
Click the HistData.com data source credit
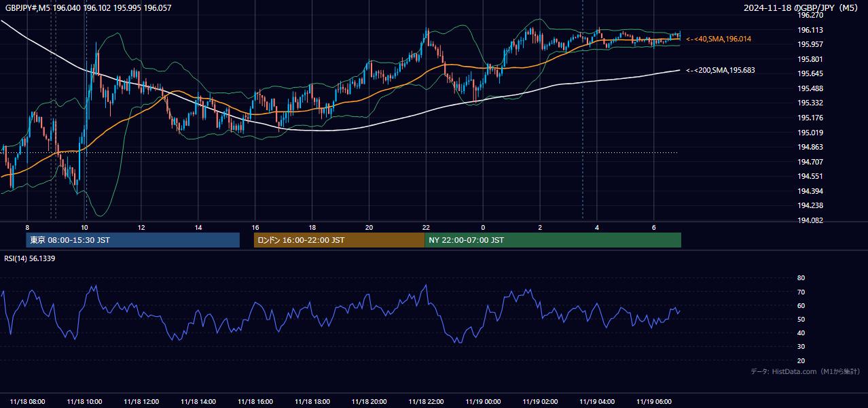click(805, 371)
